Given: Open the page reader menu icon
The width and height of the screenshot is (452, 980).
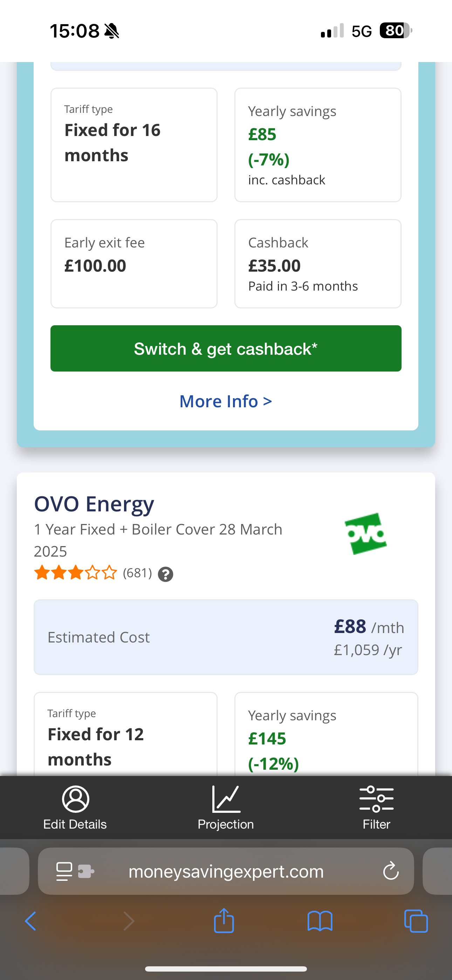Looking at the screenshot, I should click(64, 871).
